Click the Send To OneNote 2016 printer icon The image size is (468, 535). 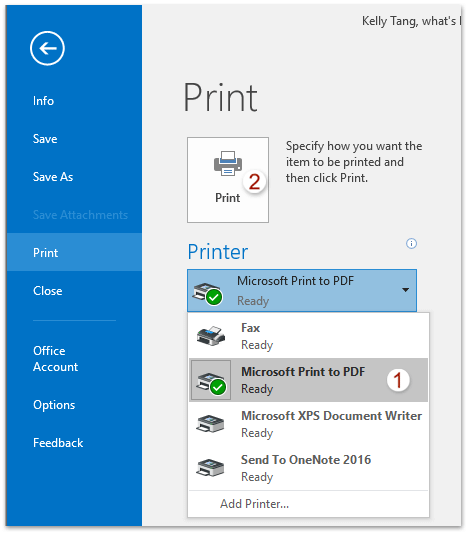[x=210, y=468]
